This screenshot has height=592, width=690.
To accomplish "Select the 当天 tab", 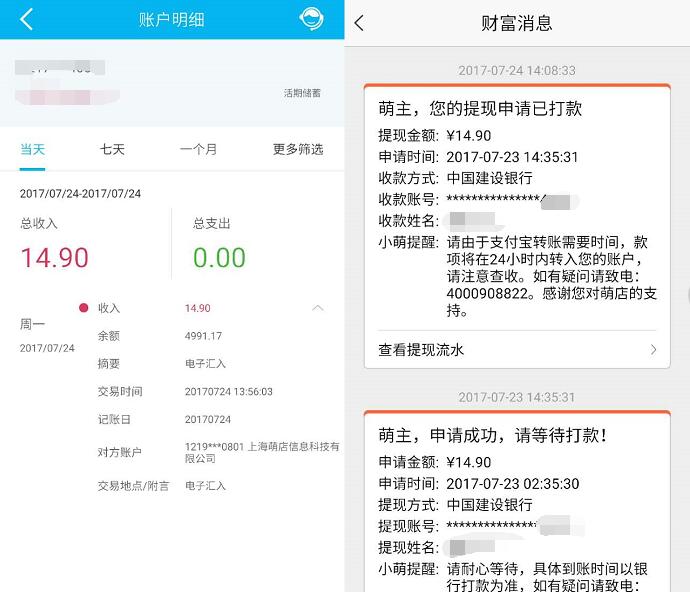I will [33, 150].
